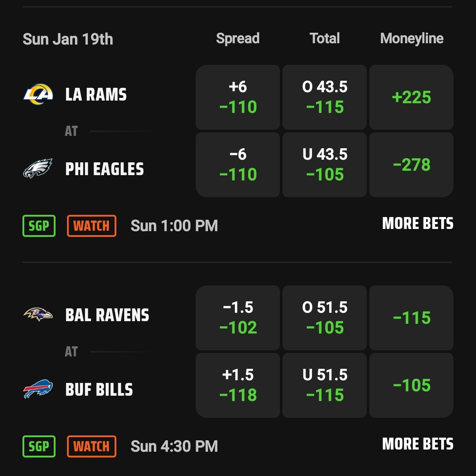This screenshot has height=476, width=476.
Task: Select Under 43.5 total at -105
Action: click(x=324, y=165)
